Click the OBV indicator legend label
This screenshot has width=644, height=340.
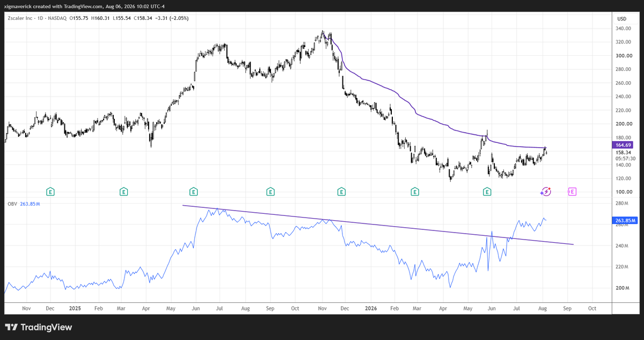(12, 204)
